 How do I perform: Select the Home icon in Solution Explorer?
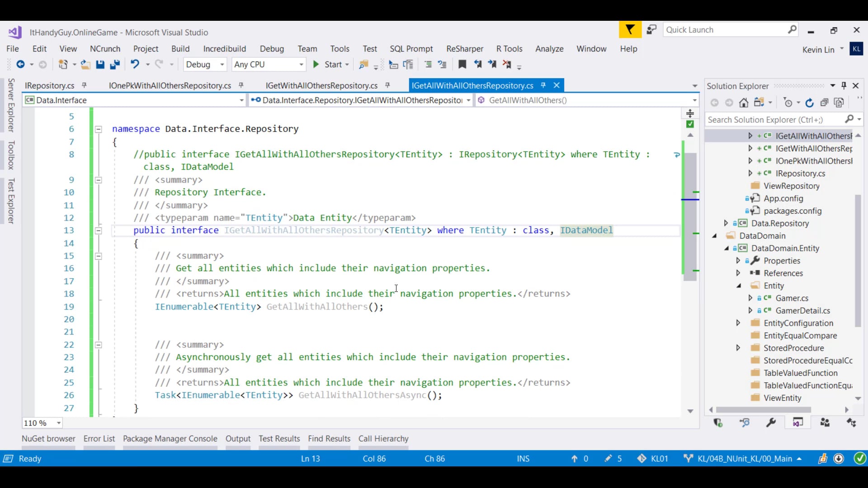click(744, 103)
